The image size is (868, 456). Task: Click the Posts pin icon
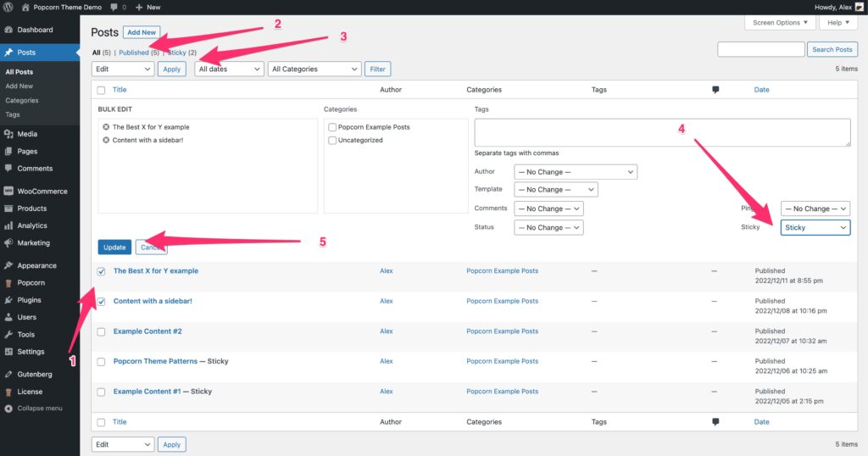tap(8, 52)
